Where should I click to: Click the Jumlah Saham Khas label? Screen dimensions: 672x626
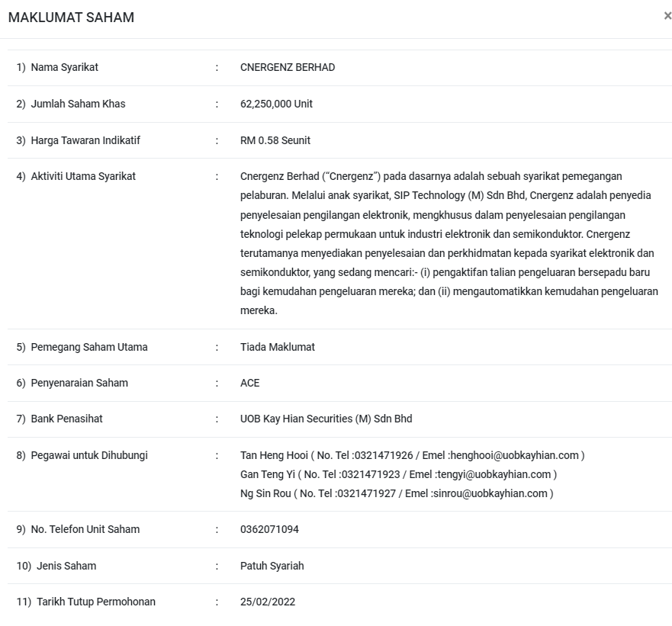78,104
